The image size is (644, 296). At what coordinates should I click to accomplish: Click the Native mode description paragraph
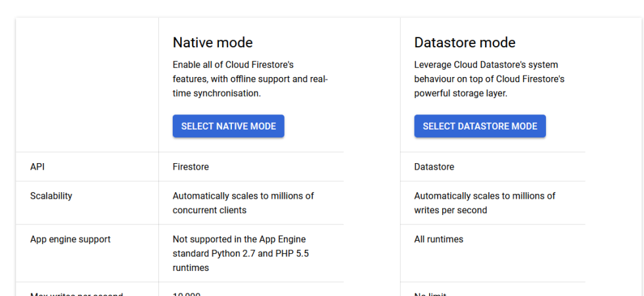pos(250,79)
